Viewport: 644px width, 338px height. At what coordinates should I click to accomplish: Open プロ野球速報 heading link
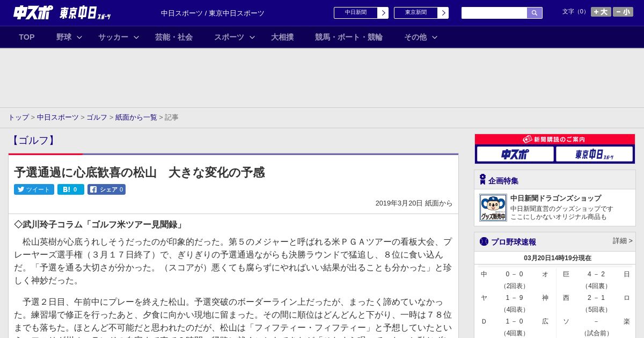(x=514, y=242)
